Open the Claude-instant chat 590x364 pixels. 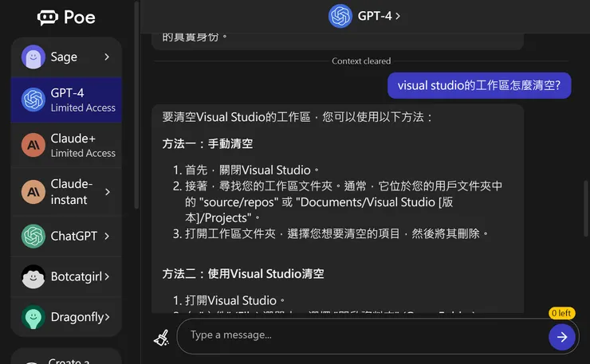click(66, 192)
